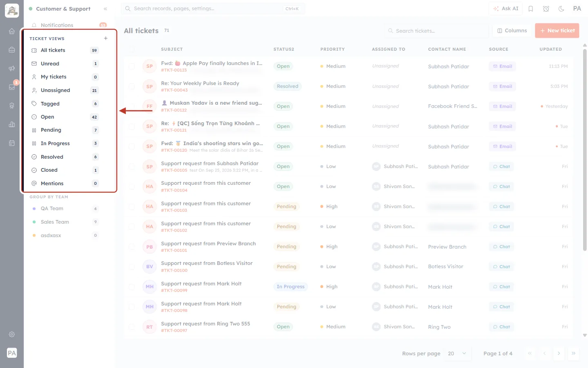Screen dimensions: 588x368
Task: Tick checkbox for ticket TKT-00123
Action: coord(131,66)
